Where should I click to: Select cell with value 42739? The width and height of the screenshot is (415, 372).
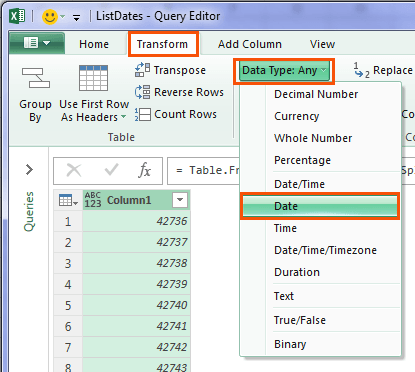click(136, 284)
